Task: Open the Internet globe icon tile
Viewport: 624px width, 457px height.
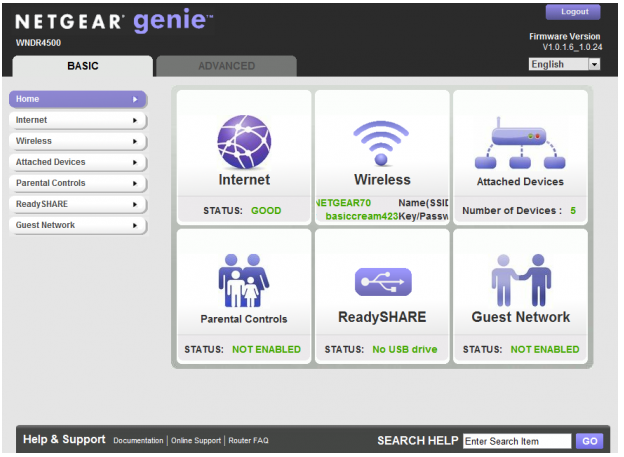Action: pos(244,142)
